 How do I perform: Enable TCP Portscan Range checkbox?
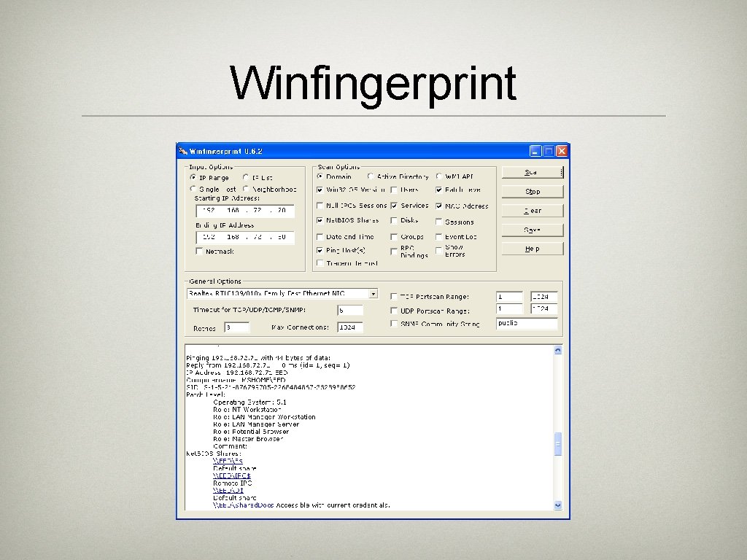point(394,296)
